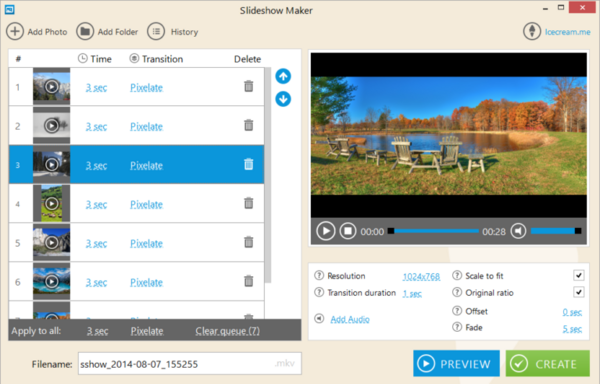The height and width of the screenshot is (384, 600).
Task: Move selected slide down with arrow
Action: click(x=283, y=99)
